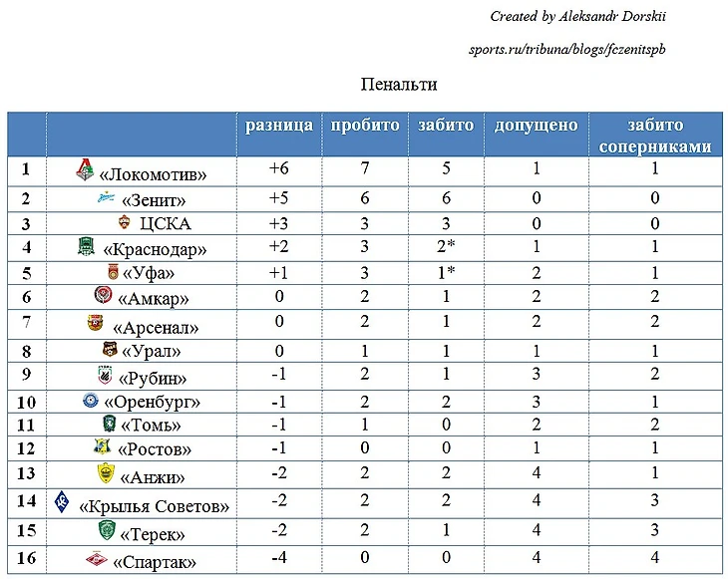The image size is (728, 579).
Task: Click the Zenit club logo
Action: pos(107,197)
